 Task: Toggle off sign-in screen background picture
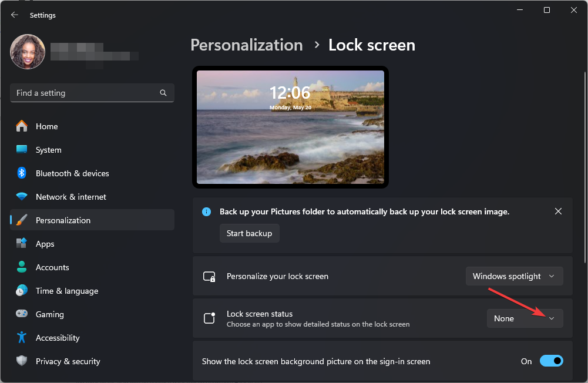551,361
